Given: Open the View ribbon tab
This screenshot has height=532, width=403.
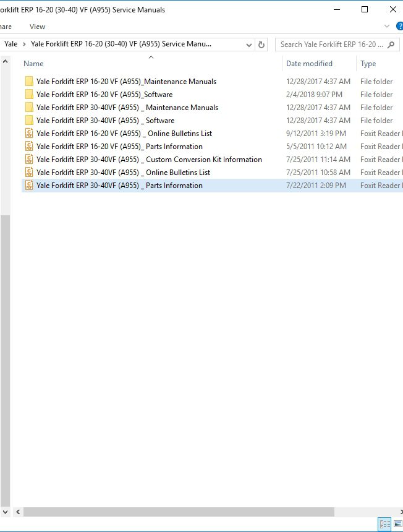Looking at the screenshot, I should [37, 27].
